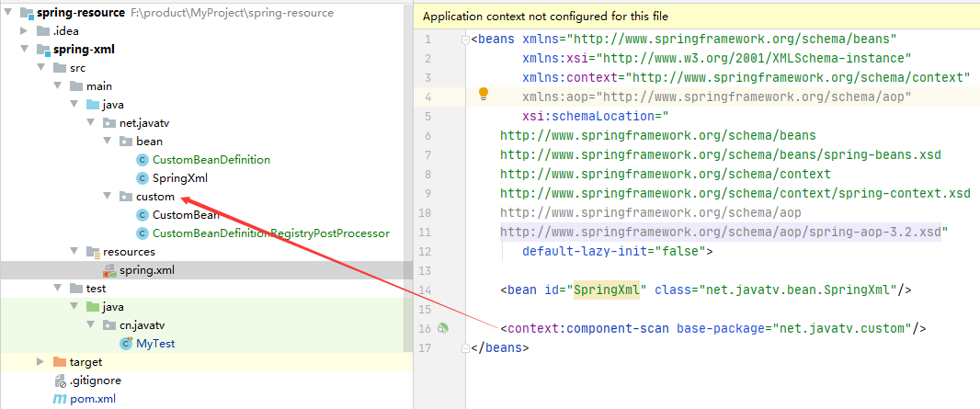Image resolution: width=980 pixels, height=409 pixels.
Task: Click the main folder icon
Action: [76, 86]
